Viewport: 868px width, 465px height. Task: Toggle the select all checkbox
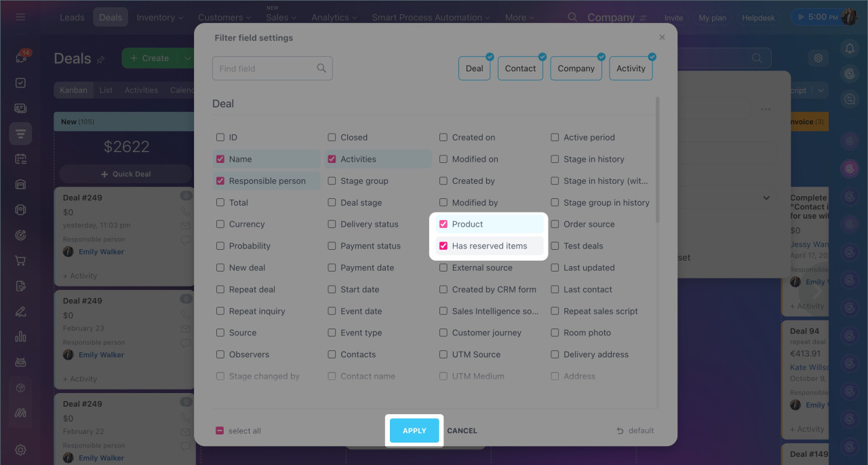pos(220,430)
